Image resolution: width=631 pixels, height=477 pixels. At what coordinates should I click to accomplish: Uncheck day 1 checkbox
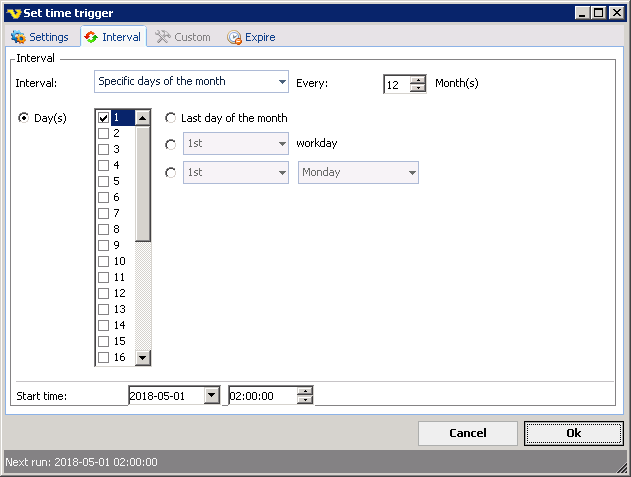click(104, 117)
